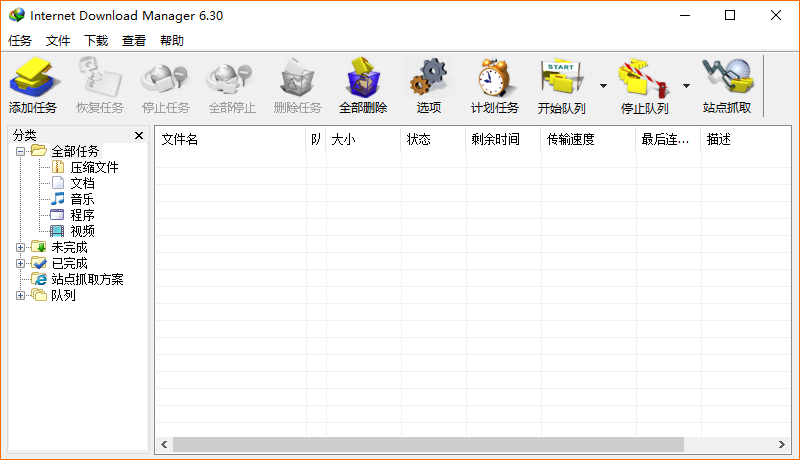Open the 帮助 menu
The height and width of the screenshot is (460, 800).
(172, 40)
